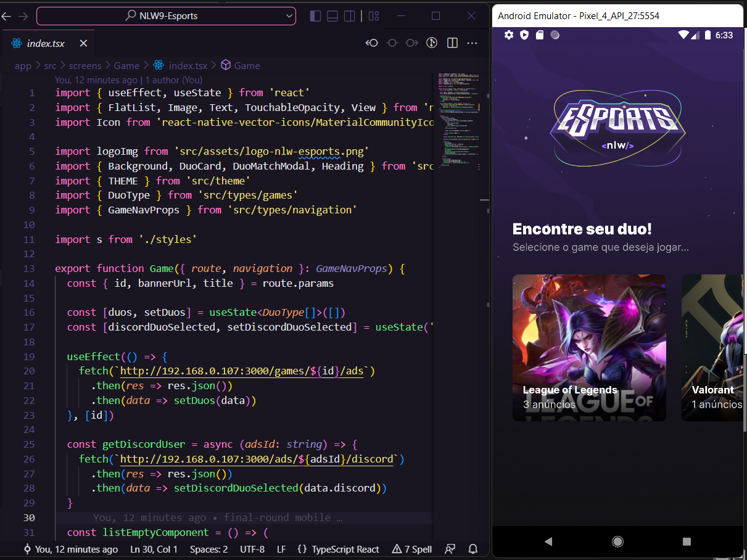Open notifications bell in the status bar
Viewport: 747px width, 560px height.
[473, 549]
